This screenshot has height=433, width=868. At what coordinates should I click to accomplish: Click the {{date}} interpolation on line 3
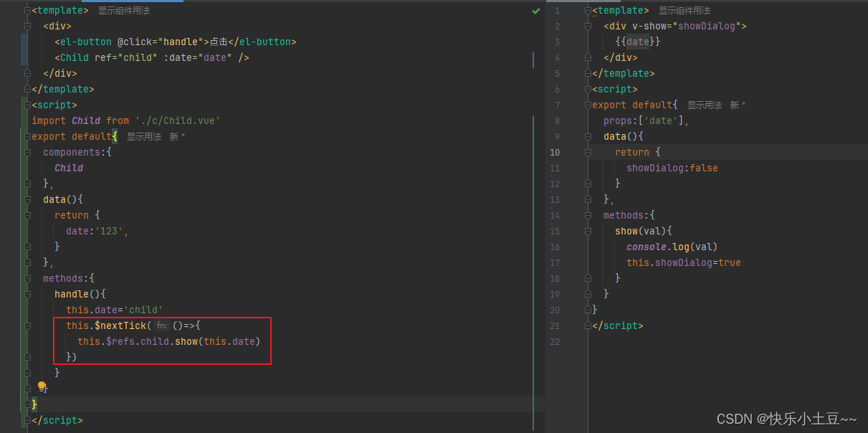point(638,42)
